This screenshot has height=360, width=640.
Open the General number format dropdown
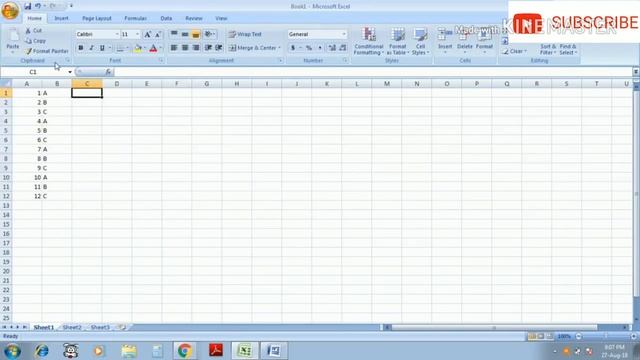[344, 34]
